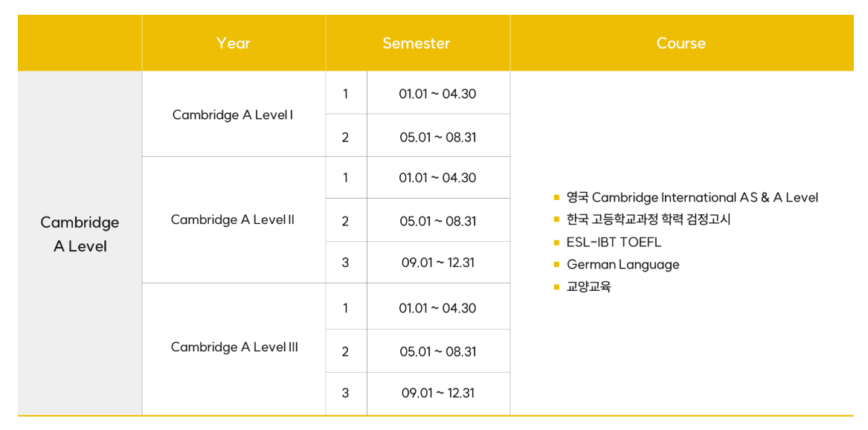
Task: Select the Cambridge A Level II year cell
Action: pyautogui.click(x=233, y=219)
